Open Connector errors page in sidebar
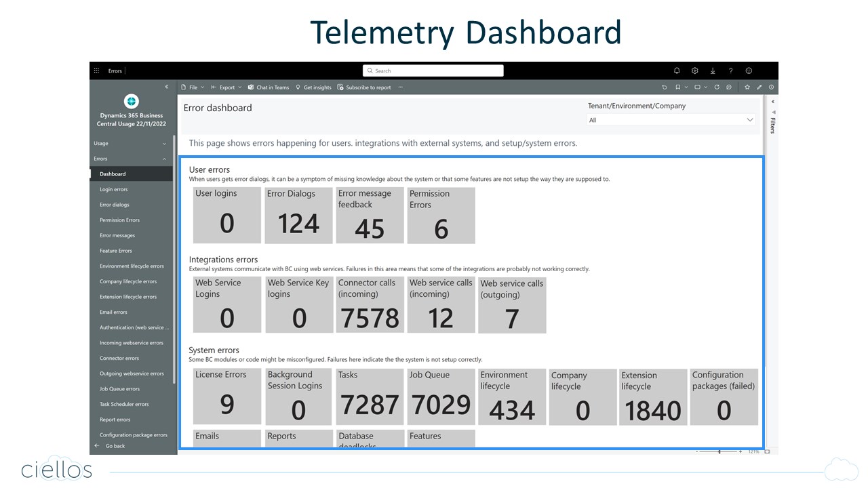The height and width of the screenshot is (488, 868). (x=131, y=358)
